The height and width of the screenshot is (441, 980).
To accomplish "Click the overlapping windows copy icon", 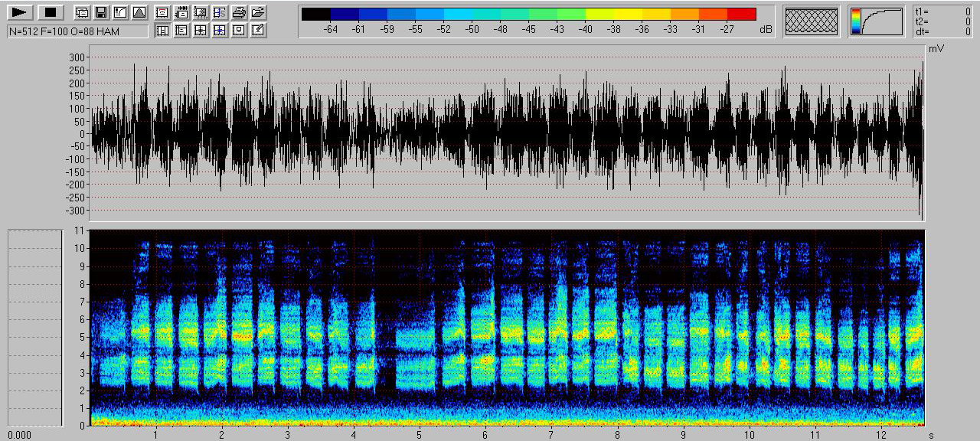I will click(82, 12).
